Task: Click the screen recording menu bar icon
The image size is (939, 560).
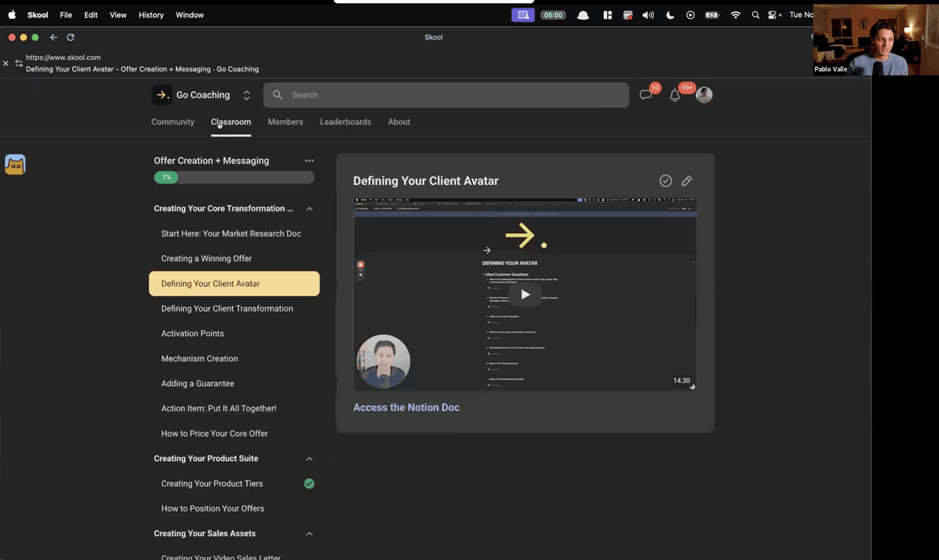Action: (628, 15)
